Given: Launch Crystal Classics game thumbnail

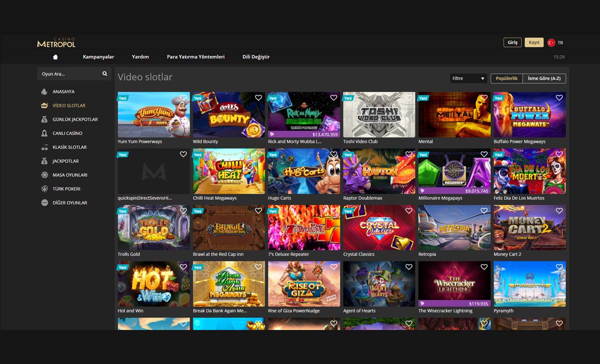Looking at the screenshot, I should coord(379,227).
